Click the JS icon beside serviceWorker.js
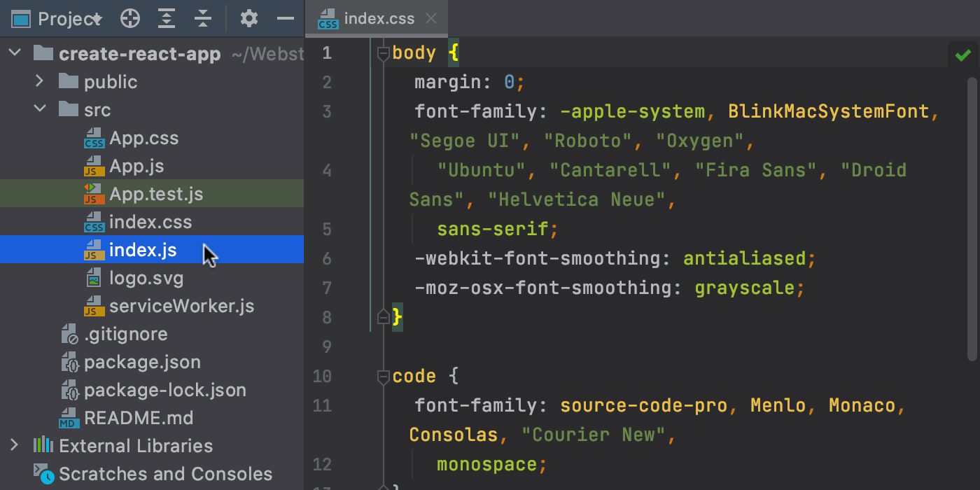Image resolution: width=980 pixels, height=490 pixels. (93, 306)
